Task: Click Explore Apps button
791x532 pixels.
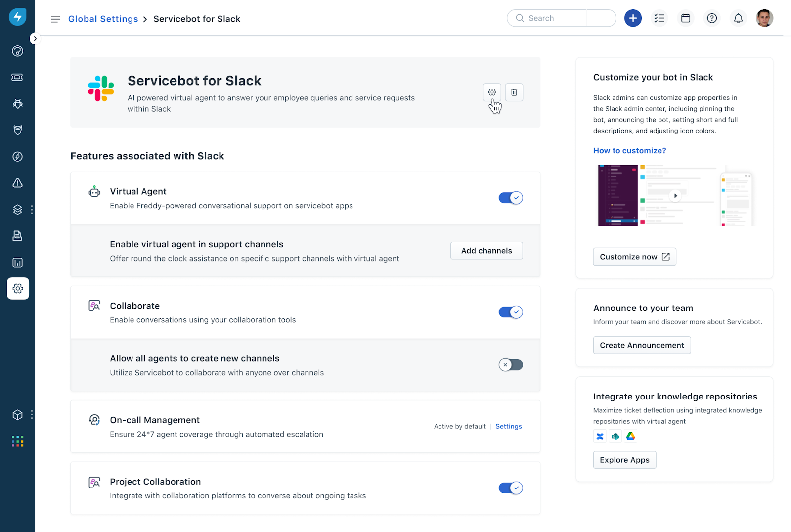Action: point(625,460)
